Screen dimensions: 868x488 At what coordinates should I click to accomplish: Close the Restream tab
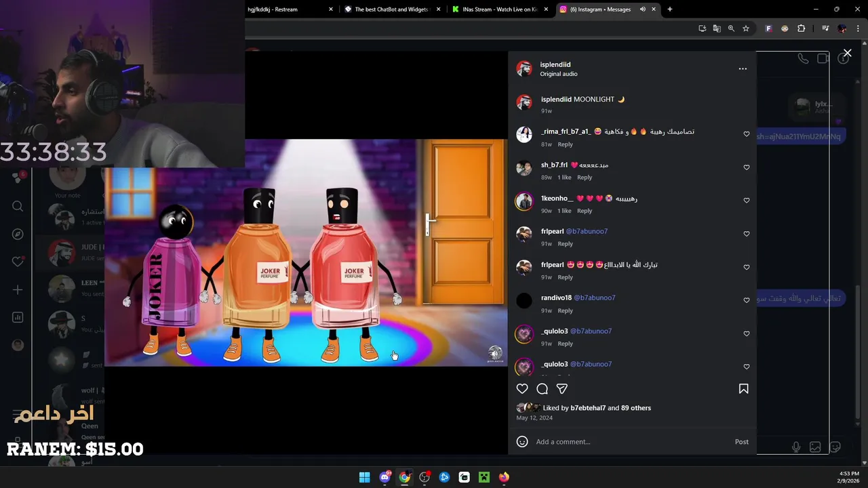(331, 9)
